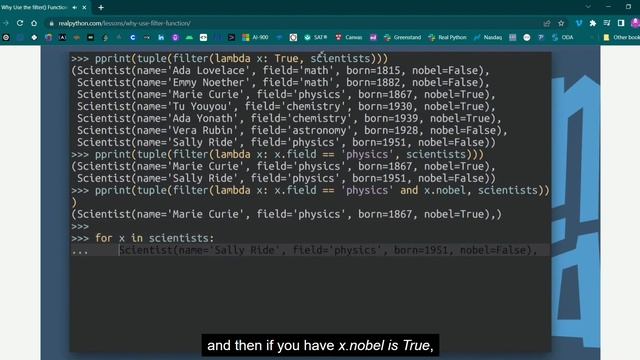640x360 pixels.
Task: Click the 'for x in scientists:' line
Action: click(142, 238)
